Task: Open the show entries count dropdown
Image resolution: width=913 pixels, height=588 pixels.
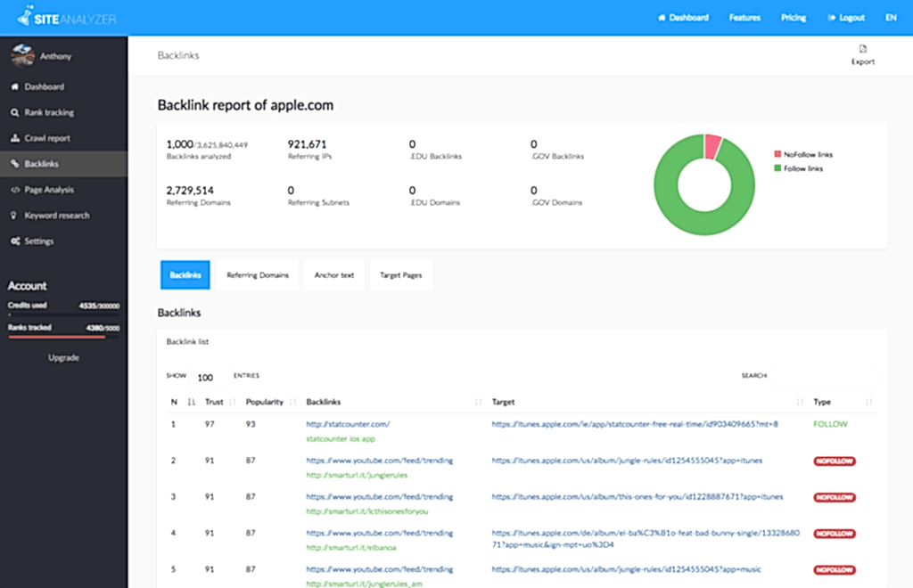Action: coord(206,377)
